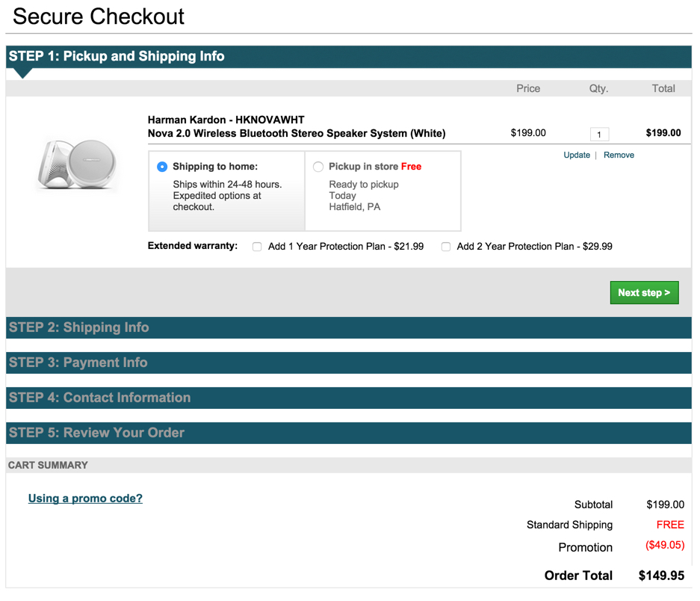
Task: Click the Secure Checkout page title
Action: [98, 16]
